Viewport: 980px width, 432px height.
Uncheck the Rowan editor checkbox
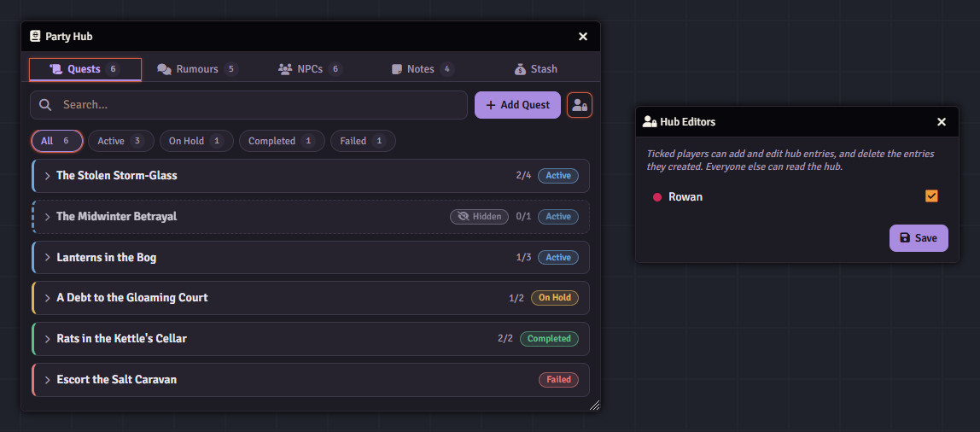[931, 196]
